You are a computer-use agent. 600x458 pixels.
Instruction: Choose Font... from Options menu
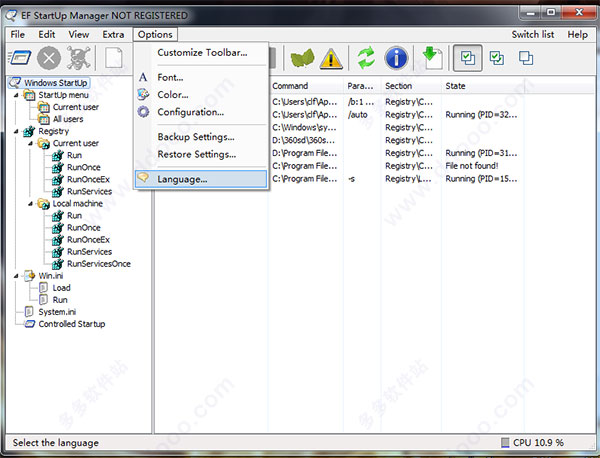point(201,77)
